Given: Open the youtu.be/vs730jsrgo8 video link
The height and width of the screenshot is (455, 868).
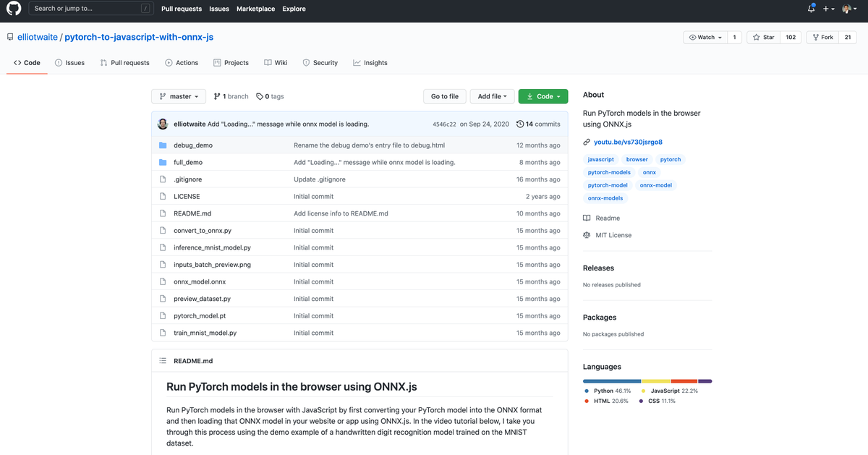Looking at the screenshot, I should coord(626,142).
